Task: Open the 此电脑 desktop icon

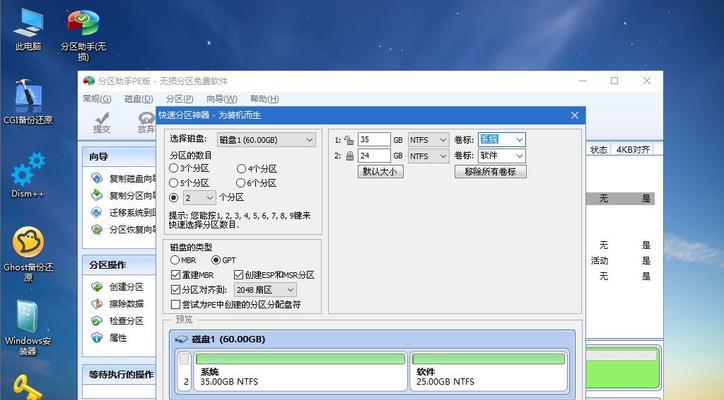Action: [x=28, y=30]
